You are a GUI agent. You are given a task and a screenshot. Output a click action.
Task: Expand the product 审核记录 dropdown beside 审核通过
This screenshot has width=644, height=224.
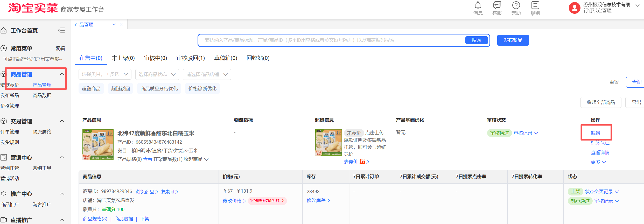[526, 133]
